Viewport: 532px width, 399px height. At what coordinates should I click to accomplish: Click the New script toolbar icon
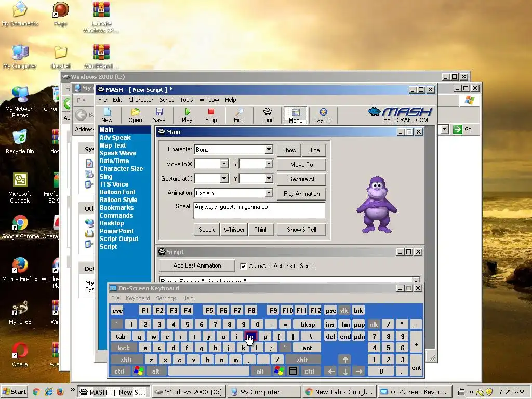tap(107, 115)
